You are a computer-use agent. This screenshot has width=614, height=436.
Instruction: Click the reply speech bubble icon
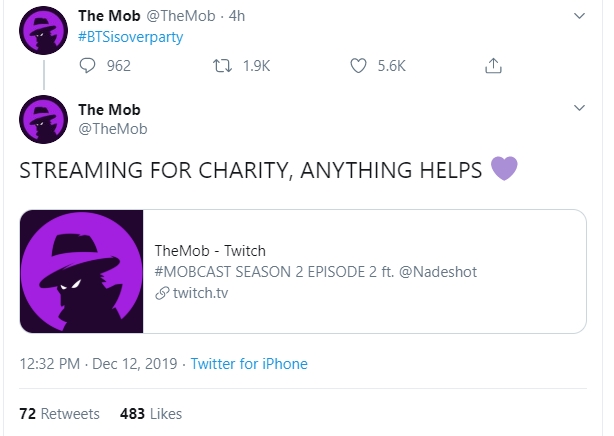[x=87, y=66]
